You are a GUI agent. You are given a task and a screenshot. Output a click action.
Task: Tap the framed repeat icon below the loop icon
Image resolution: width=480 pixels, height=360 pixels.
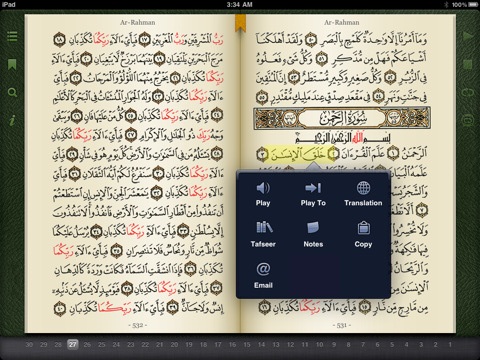click(x=468, y=120)
